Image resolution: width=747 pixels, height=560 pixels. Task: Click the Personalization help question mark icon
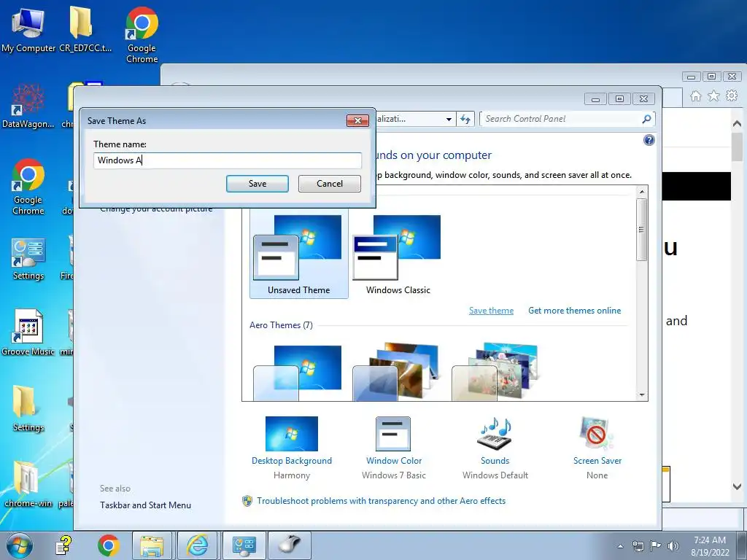coord(649,140)
